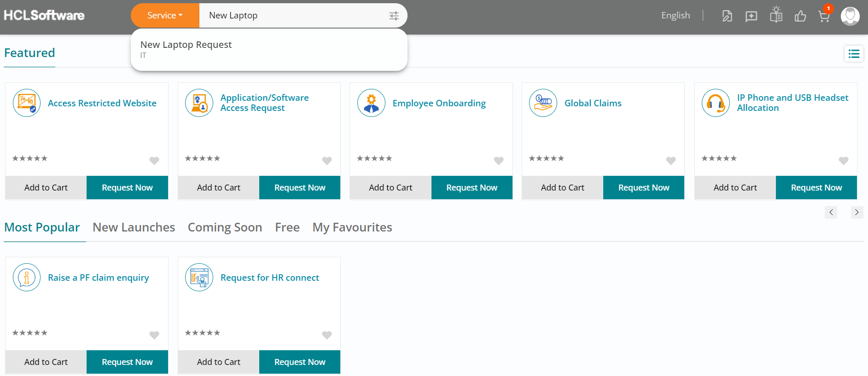Favourite Request for HR connect
868x376 pixels.
(x=327, y=335)
